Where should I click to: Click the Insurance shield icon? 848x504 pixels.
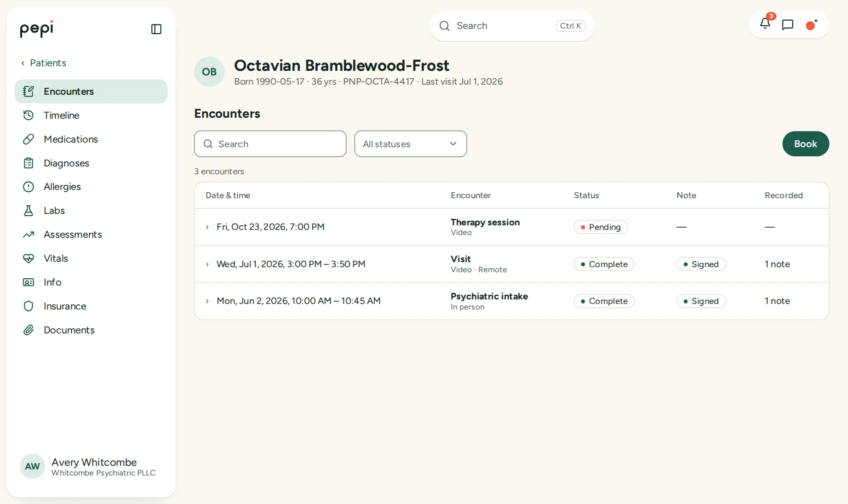[x=29, y=306]
